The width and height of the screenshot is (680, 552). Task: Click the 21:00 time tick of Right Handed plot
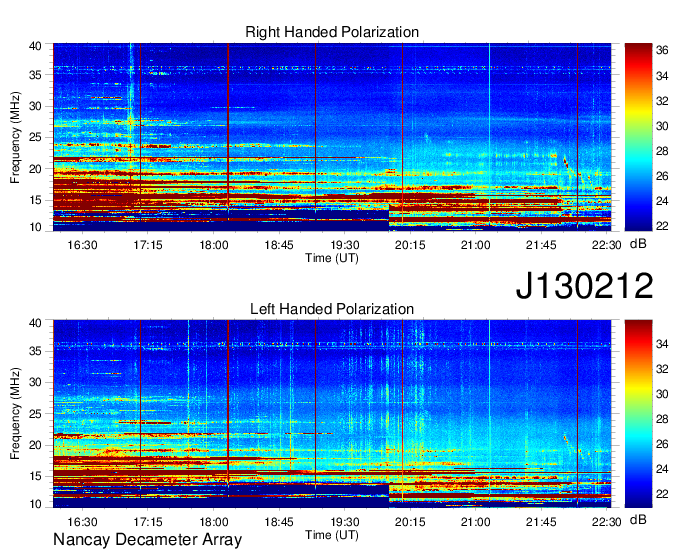475,245
